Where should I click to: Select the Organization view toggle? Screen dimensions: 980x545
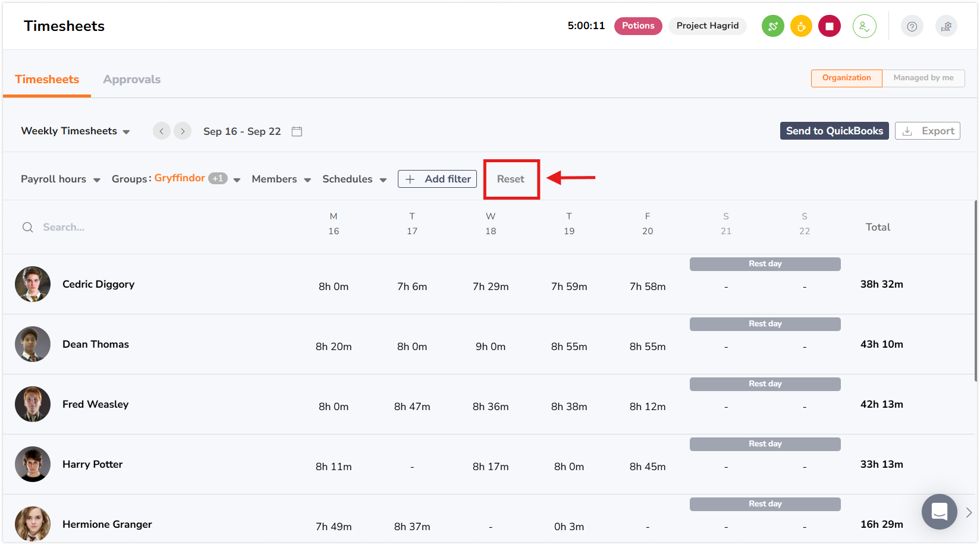coord(846,78)
